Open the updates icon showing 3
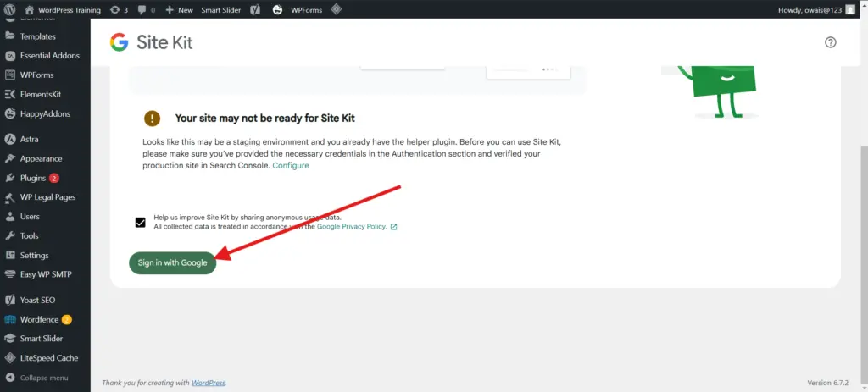This screenshot has width=868, height=392. (119, 10)
